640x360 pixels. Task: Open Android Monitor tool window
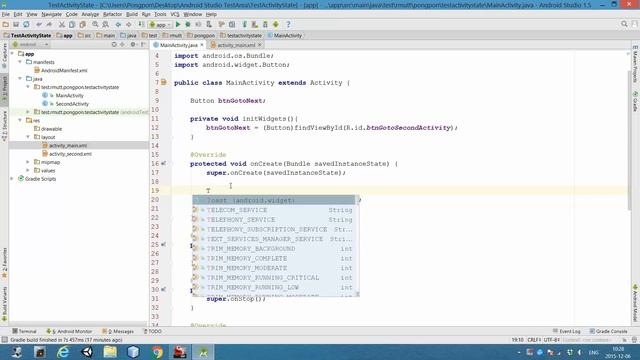[x=69, y=331]
